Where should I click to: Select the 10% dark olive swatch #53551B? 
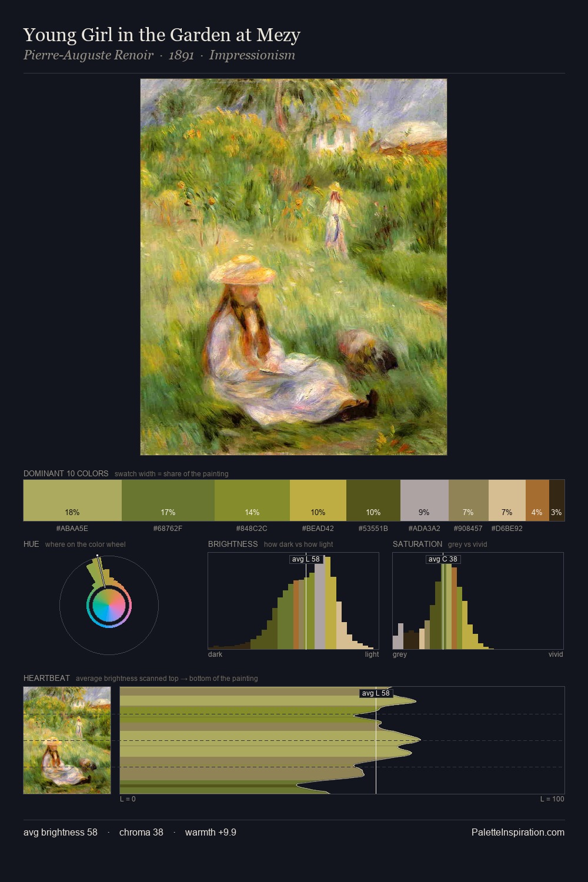[x=373, y=500]
